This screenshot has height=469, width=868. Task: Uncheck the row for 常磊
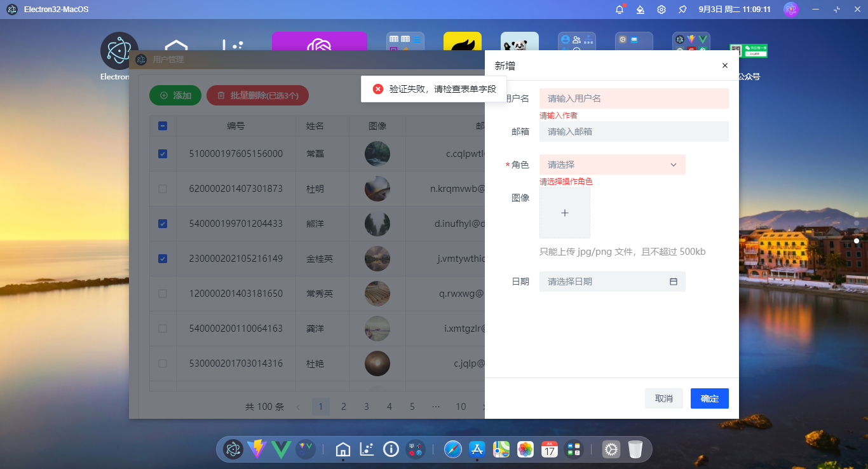point(163,154)
